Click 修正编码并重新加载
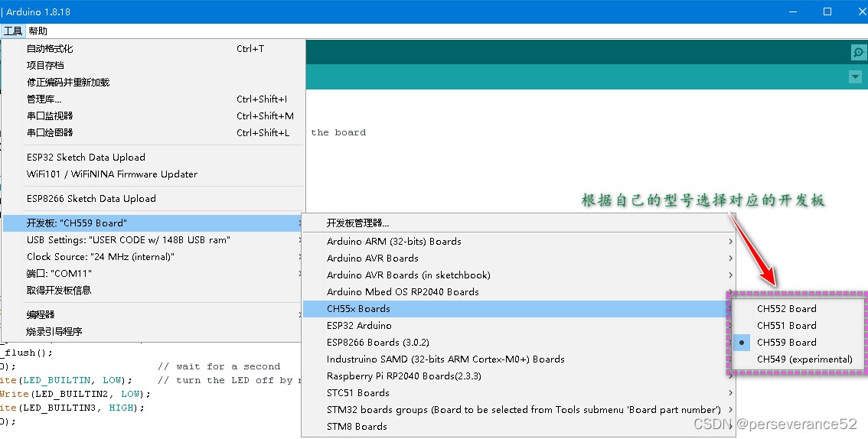 153,83
